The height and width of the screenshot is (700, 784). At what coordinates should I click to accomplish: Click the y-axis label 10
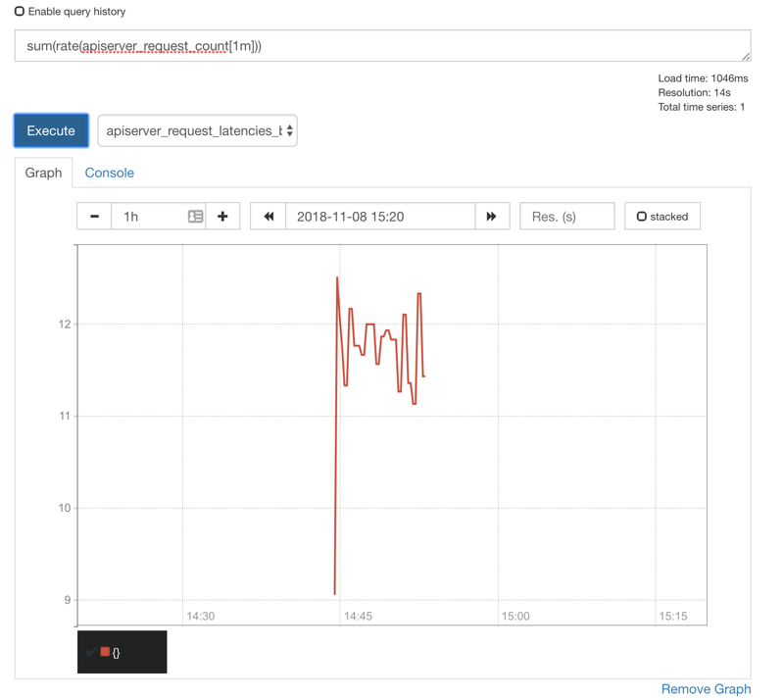pyautogui.click(x=65, y=508)
